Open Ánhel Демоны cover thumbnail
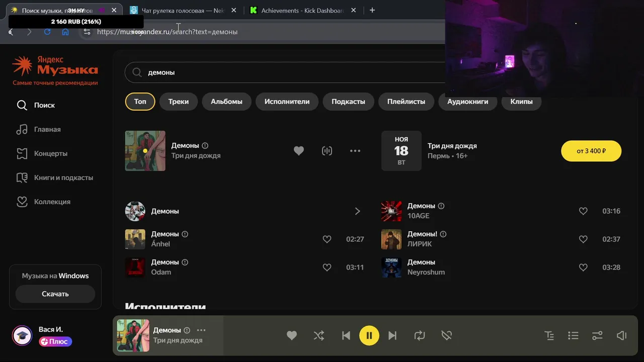This screenshot has width=644, height=362. pyautogui.click(x=135, y=239)
